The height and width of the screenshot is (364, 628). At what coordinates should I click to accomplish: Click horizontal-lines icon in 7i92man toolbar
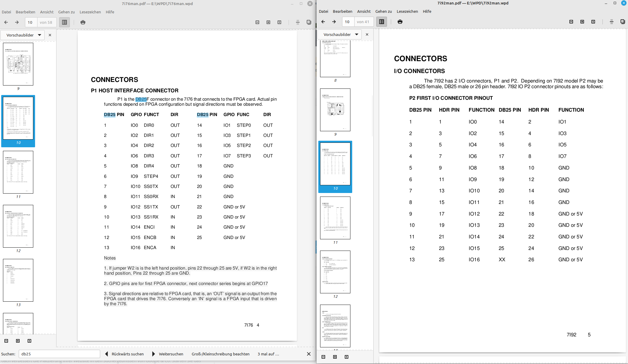point(612,22)
